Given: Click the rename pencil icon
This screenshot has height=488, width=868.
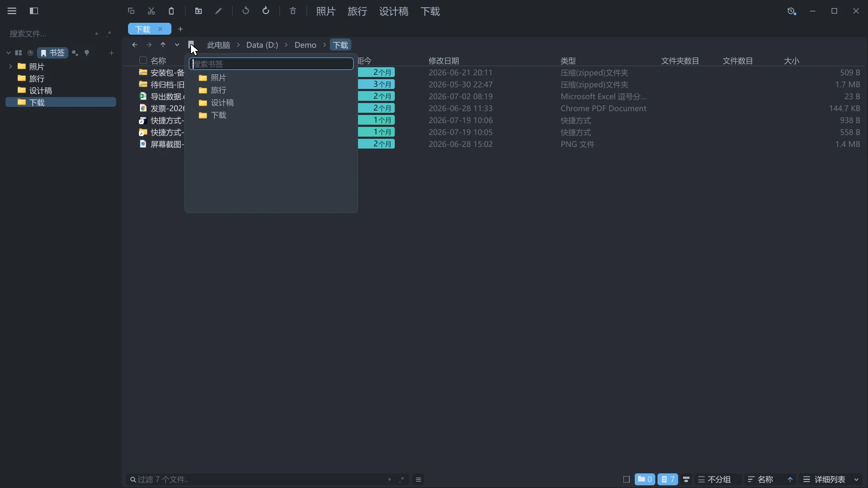Looking at the screenshot, I should (219, 11).
